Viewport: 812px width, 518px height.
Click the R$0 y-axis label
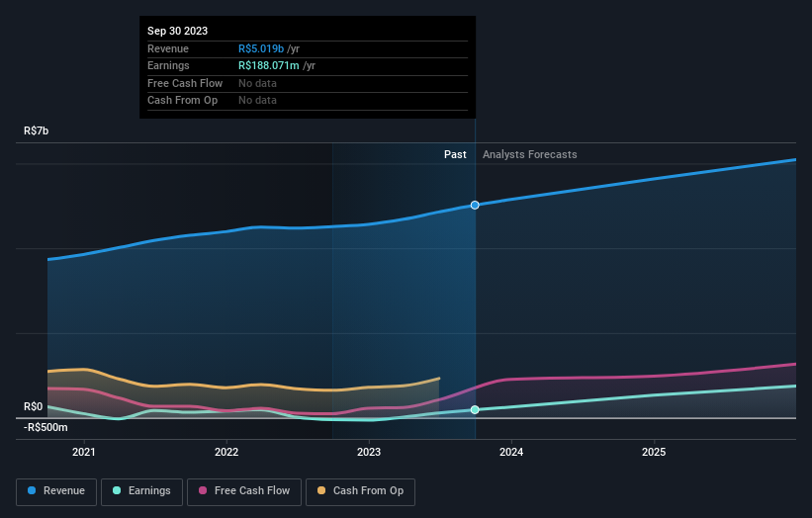pos(34,406)
